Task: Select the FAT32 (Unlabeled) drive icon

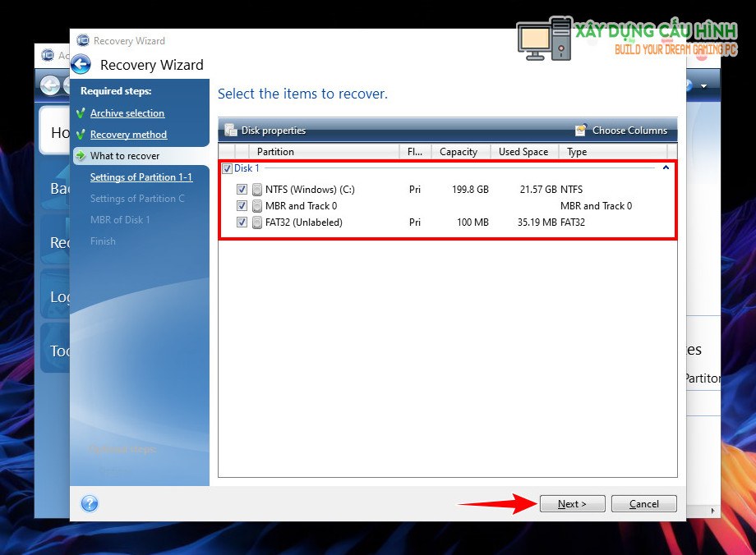Action: point(257,222)
